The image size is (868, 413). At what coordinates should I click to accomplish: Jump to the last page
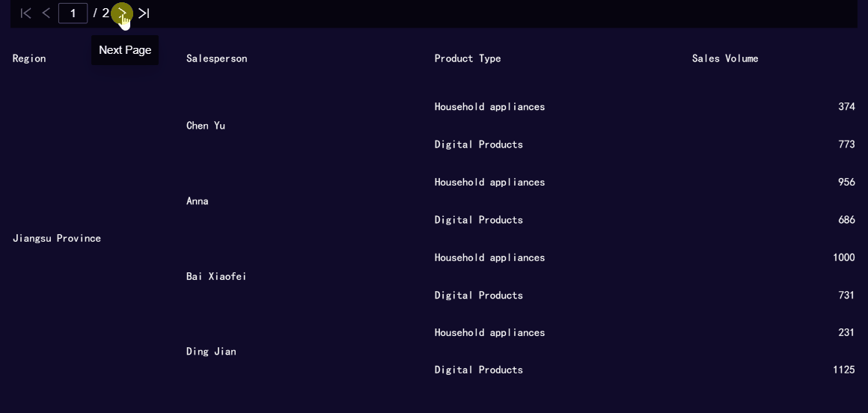(144, 13)
